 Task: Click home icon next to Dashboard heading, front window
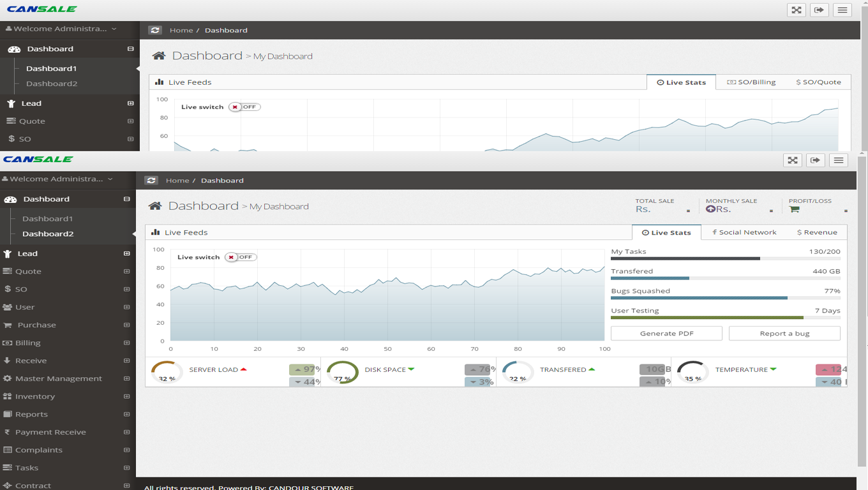155,206
